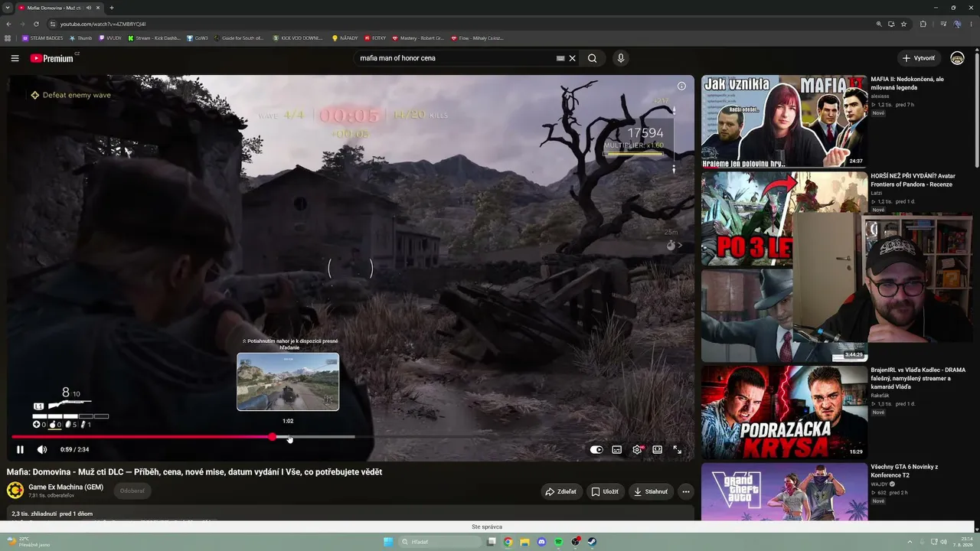Open 'Všechny GTA 6 Novinky' video title

click(x=904, y=471)
